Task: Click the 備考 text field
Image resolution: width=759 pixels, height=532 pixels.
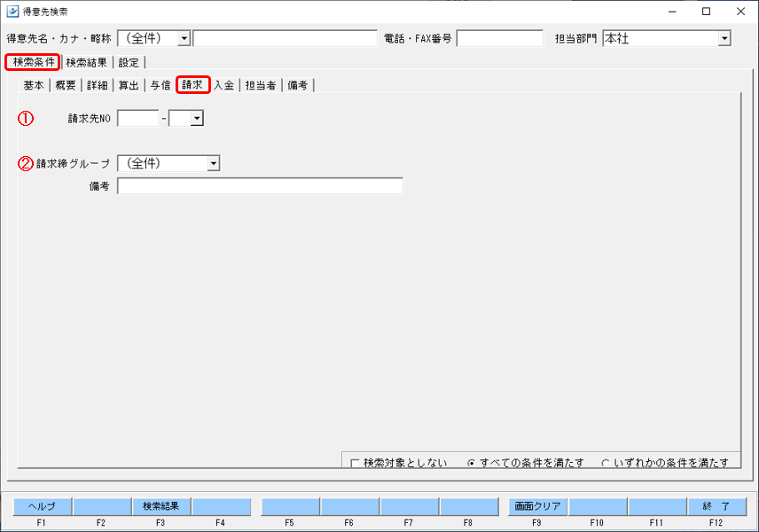Action: 260,186
